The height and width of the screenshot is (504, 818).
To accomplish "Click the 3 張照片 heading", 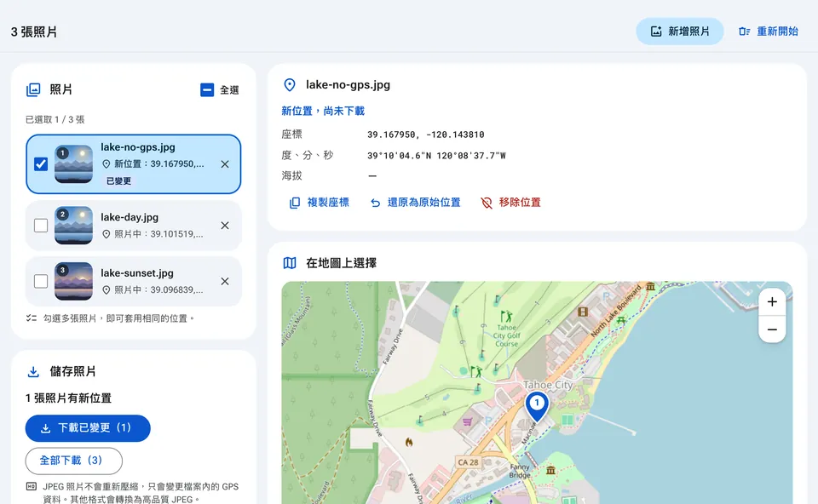I will 34,31.
